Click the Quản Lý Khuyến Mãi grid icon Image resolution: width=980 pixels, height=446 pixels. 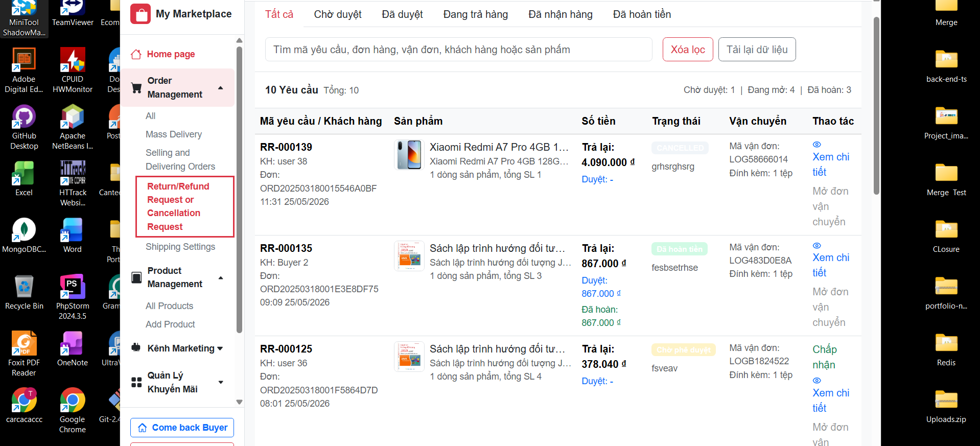pyautogui.click(x=136, y=382)
